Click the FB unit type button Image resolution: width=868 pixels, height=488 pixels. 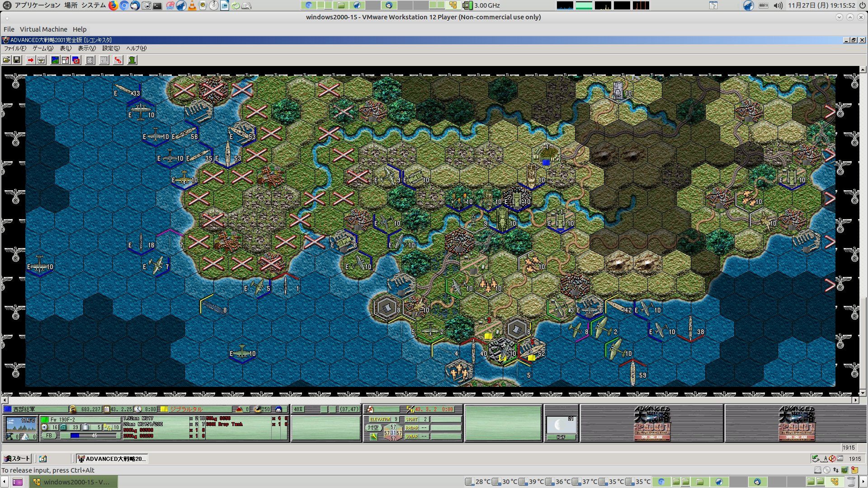[x=49, y=436]
